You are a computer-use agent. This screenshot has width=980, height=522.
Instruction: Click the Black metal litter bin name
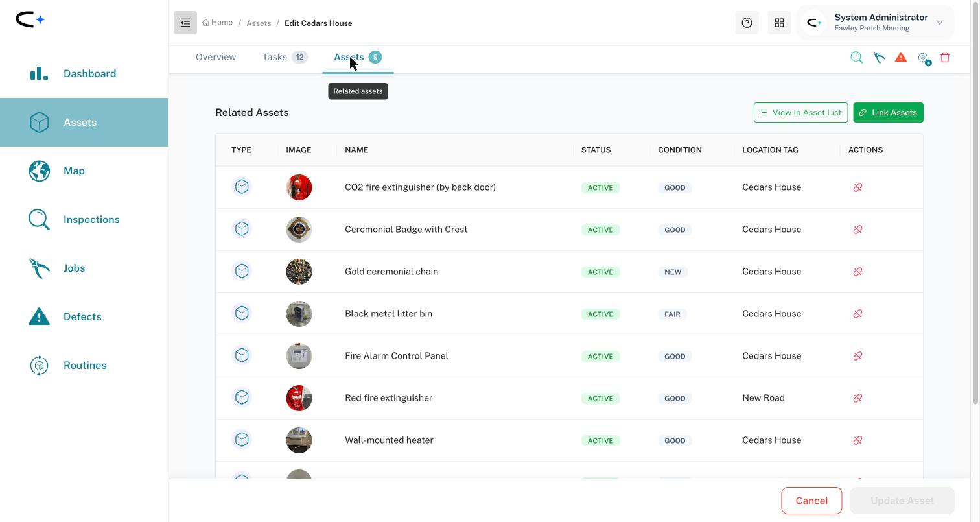(388, 314)
